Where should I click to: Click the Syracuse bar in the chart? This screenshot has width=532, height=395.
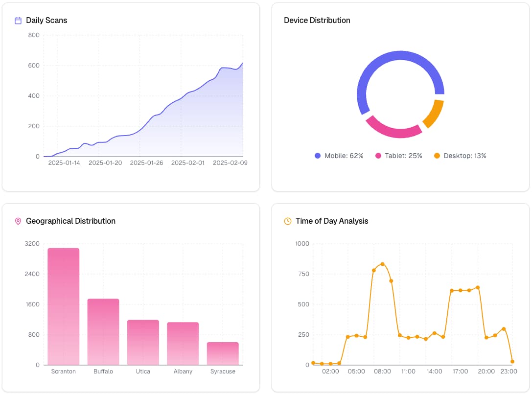click(223, 352)
